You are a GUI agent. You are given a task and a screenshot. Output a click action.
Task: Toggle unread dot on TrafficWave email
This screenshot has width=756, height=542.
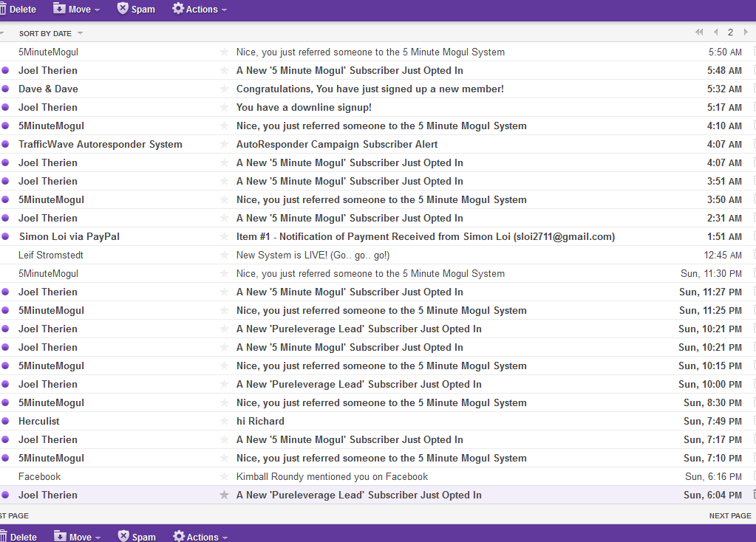(x=5, y=144)
